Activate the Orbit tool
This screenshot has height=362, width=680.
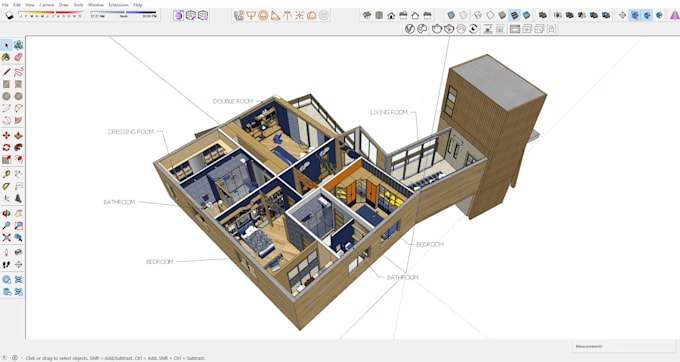point(6,213)
